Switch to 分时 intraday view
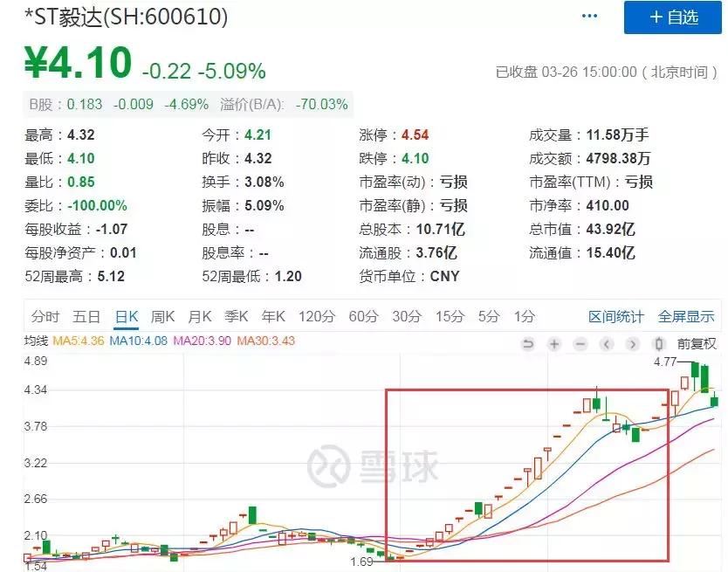The width and height of the screenshot is (728, 572). [46, 317]
